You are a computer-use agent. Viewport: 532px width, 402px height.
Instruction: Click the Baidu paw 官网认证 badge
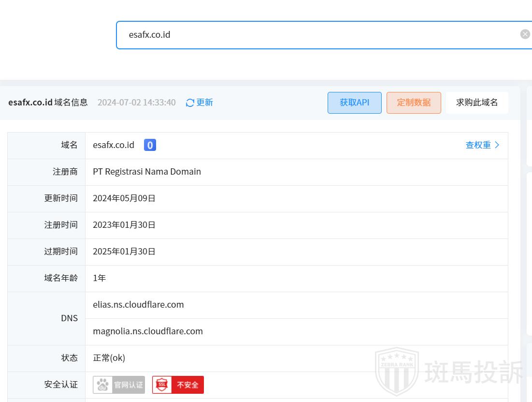pos(119,385)
